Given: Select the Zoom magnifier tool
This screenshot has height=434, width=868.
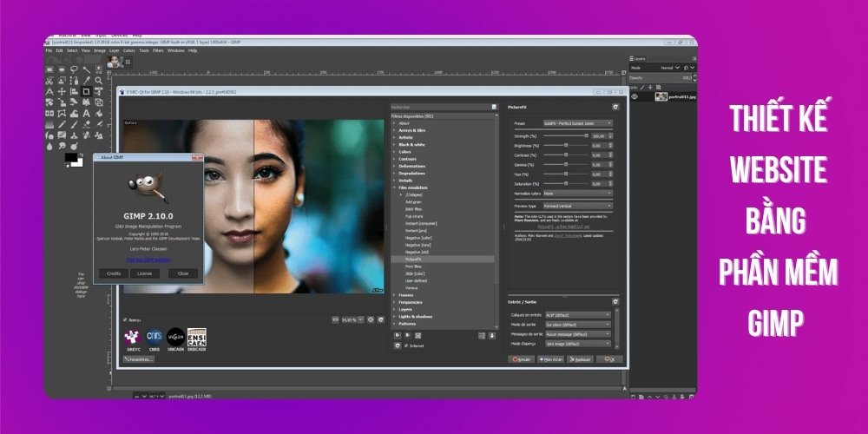Looking at the screenshot, I should pyautogui.click(x=99, y=81).
